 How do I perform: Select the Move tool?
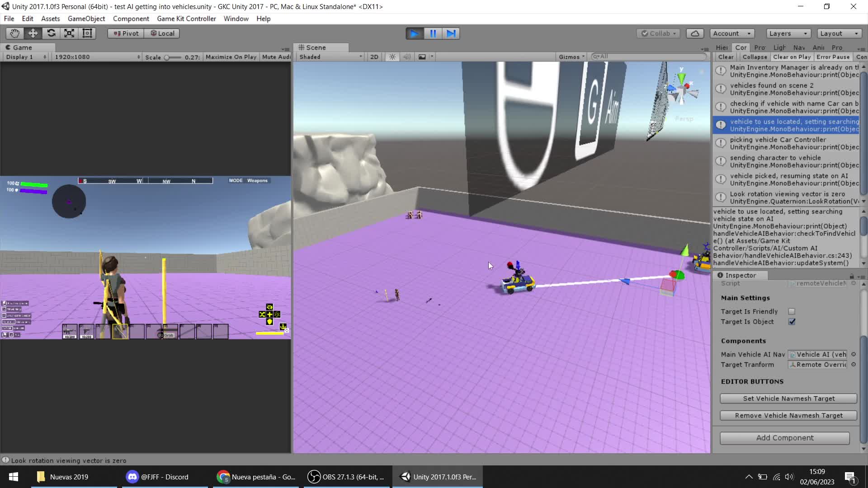point(33,33)
